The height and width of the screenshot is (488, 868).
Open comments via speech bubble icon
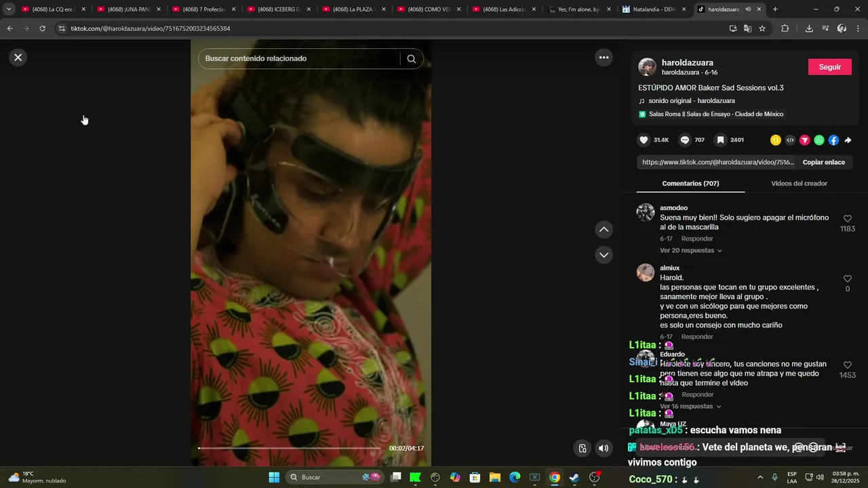click(x=685, y=140)
